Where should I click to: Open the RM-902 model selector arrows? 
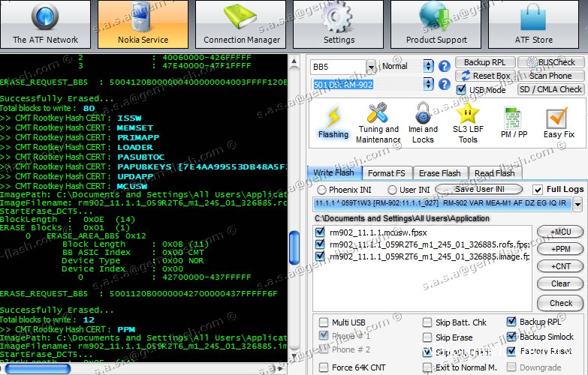pos(428,84)
